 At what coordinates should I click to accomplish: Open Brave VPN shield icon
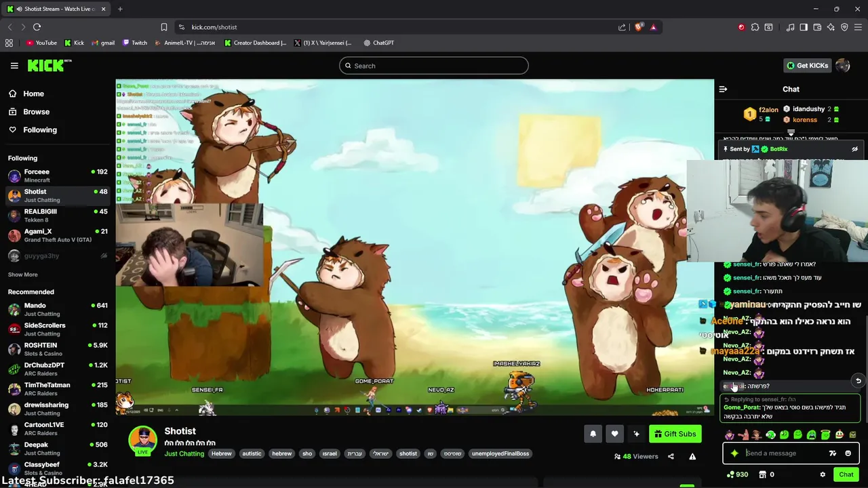pyautogui.click(x=844, y=27)
